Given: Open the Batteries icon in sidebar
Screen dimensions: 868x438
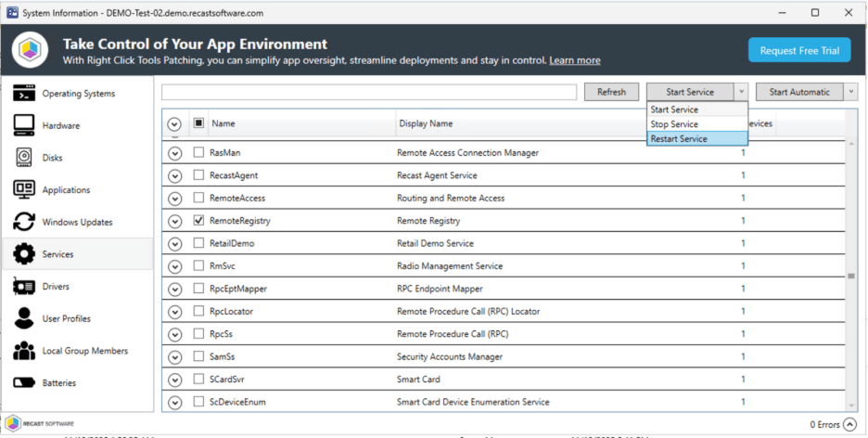Looking at the screenshot, I should pos(24,383).
